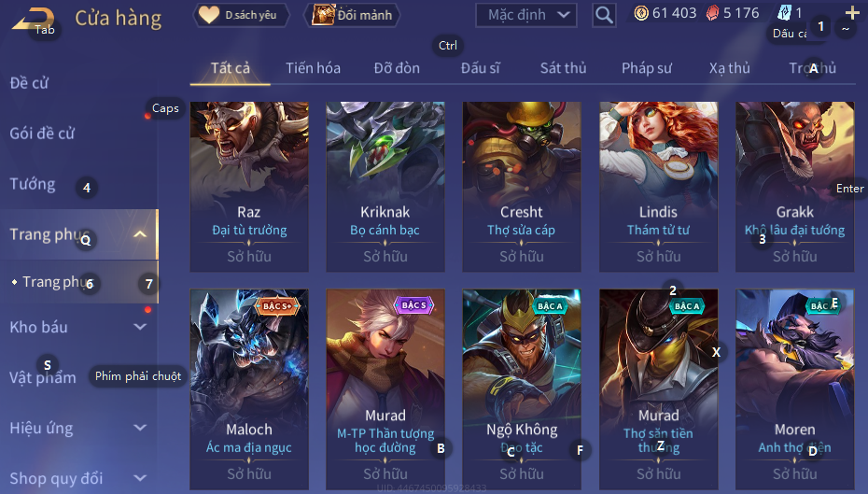This screenshot has width=868, height=494.
Task: Open the Raz Đại tù trưởng skin card
Action: point(249,187)
